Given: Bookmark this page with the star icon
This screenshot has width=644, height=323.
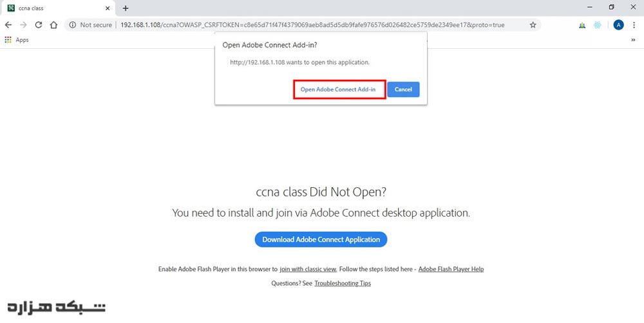Looking at the screenshot, I should (x=533, y=25).
